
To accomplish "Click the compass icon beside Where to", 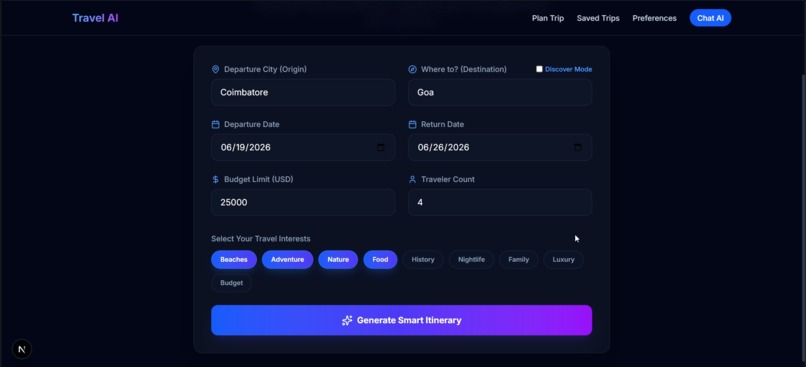I will coord(412,69).
